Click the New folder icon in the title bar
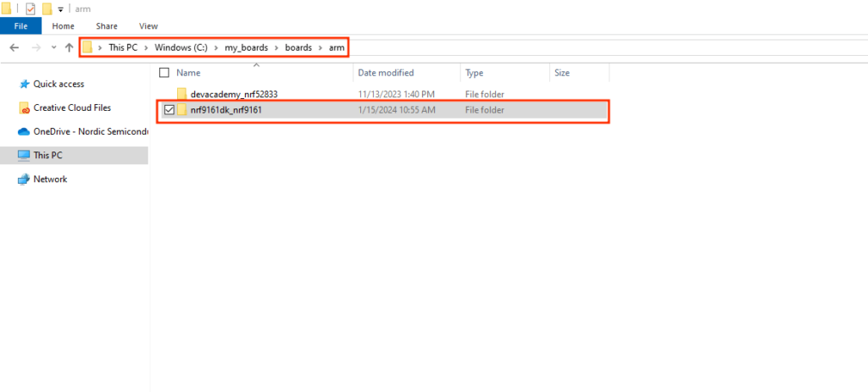This screenshot has height=392, width=868. point(48,8)
